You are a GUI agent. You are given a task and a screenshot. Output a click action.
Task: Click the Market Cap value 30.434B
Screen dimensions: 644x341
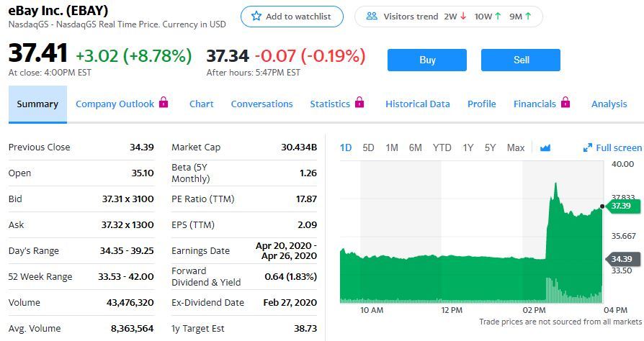299,147
